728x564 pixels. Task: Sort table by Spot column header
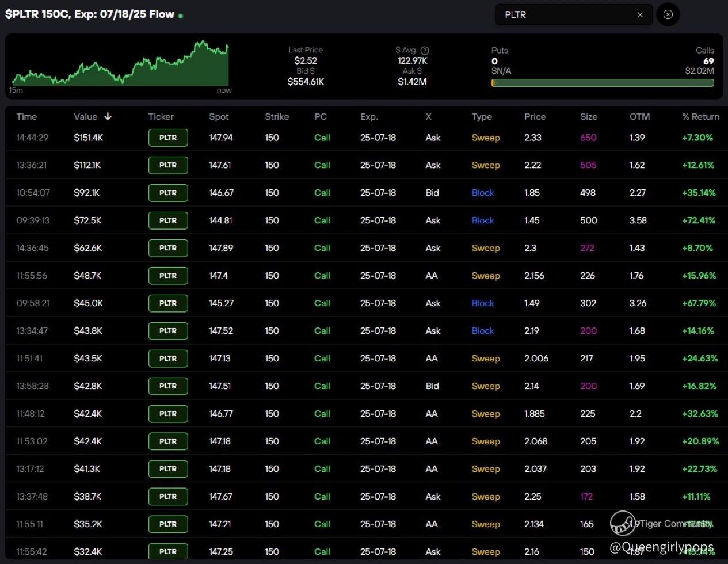point(219,116)
